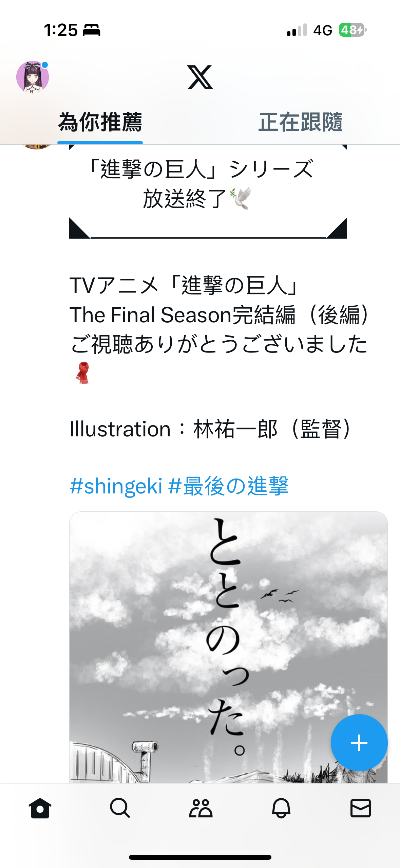
Task: Open the Search magnifier icon
Action: (x=120, y=808)
